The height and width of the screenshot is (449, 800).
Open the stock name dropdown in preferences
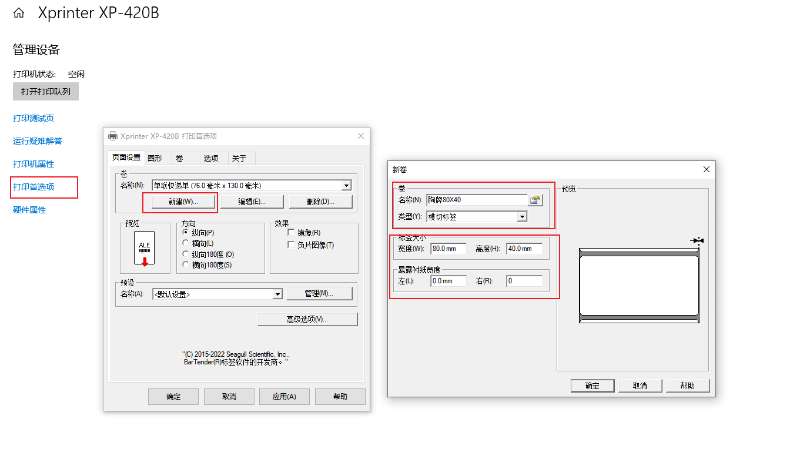(x=346, y=186)
